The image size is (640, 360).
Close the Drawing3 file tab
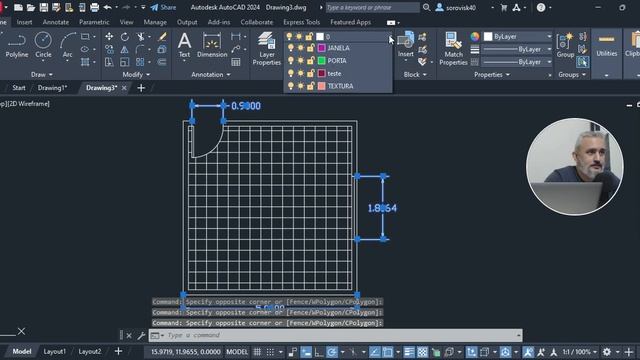point(124,88)
